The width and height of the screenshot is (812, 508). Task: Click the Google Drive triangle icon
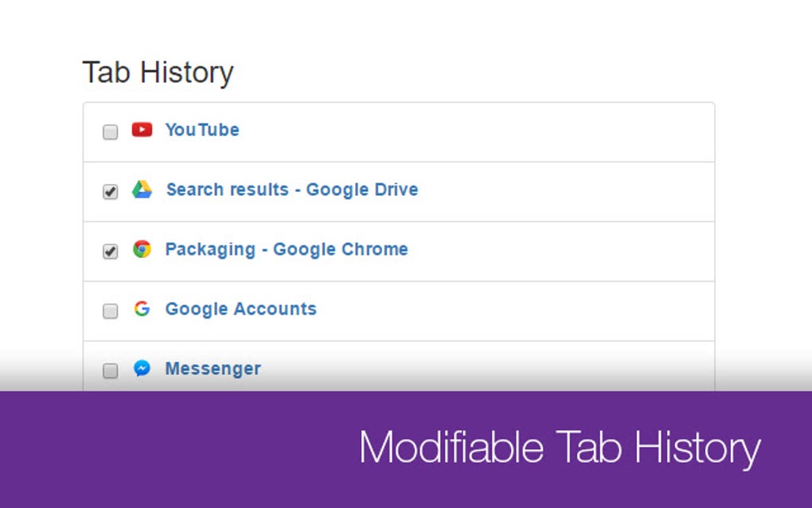(142, 190)
